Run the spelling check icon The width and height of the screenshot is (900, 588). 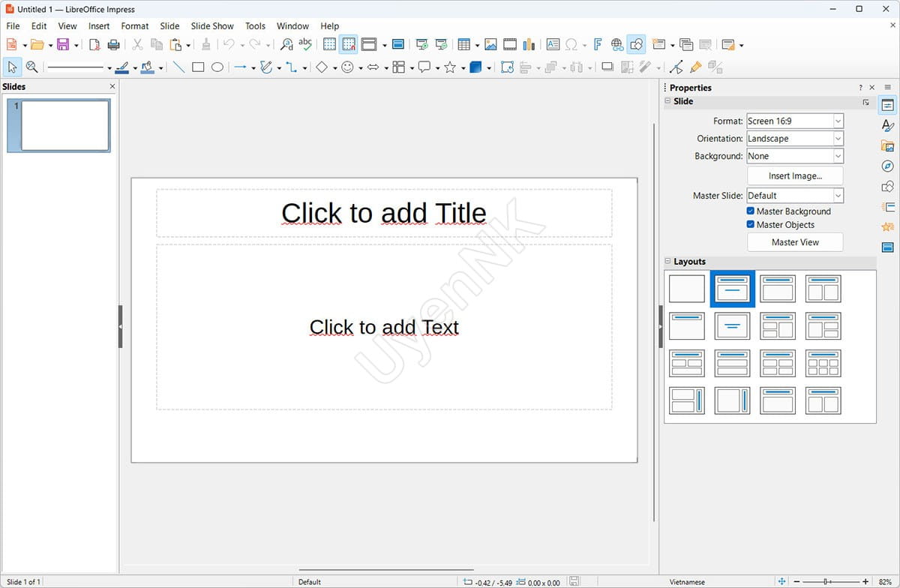point(305,45)
